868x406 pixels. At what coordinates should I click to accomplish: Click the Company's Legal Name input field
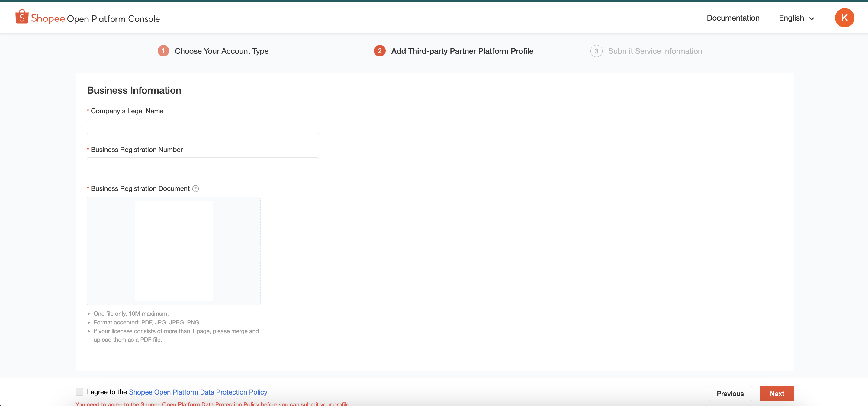click(203, 126)
